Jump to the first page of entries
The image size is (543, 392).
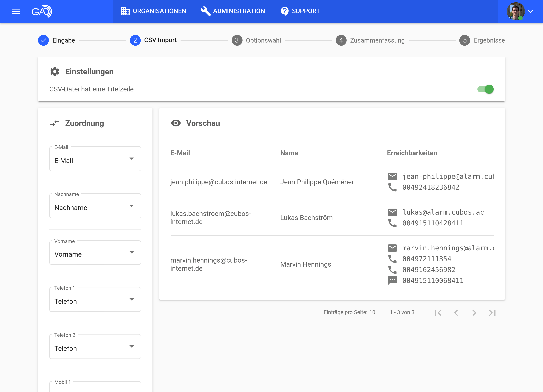click(x=438, y=312)
